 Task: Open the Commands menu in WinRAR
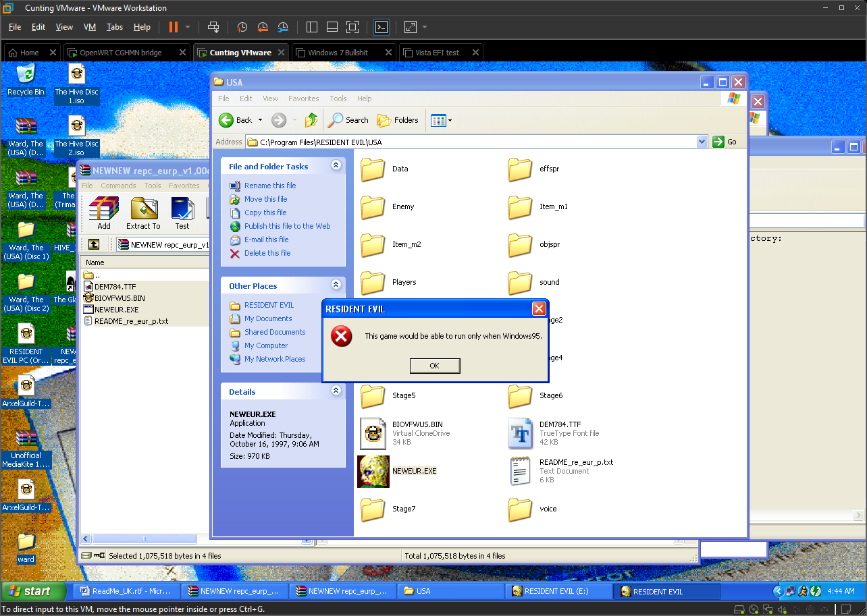tap(119, 186)
